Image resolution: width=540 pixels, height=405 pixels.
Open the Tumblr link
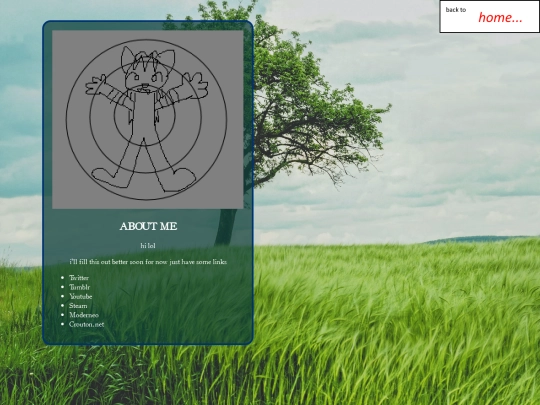[79, 287]
